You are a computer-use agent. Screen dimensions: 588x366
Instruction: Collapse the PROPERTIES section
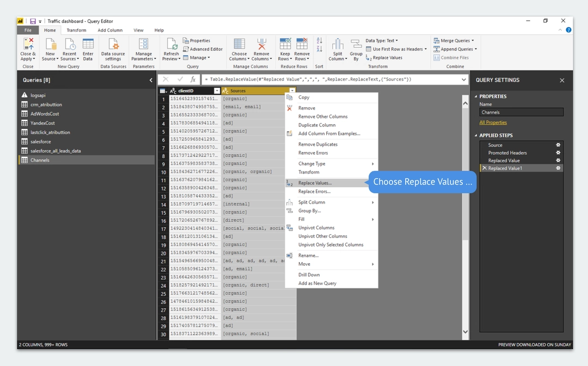(476, 96)
